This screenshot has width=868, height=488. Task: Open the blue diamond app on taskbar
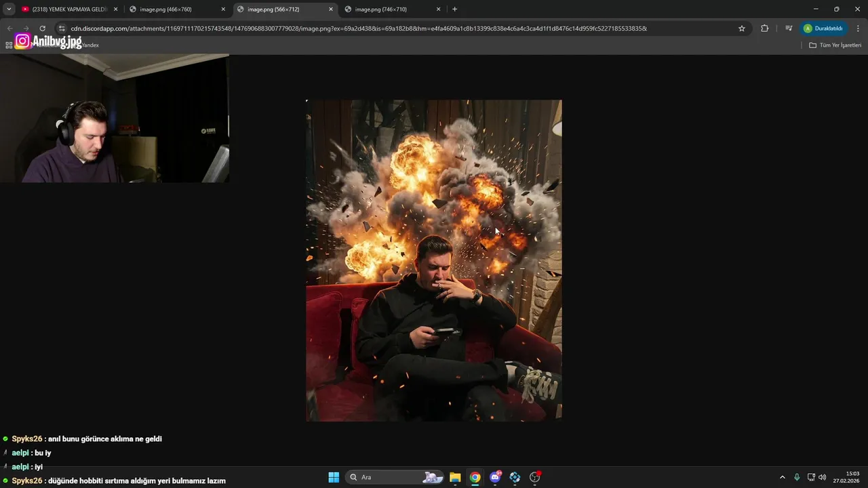coord(515,477)
